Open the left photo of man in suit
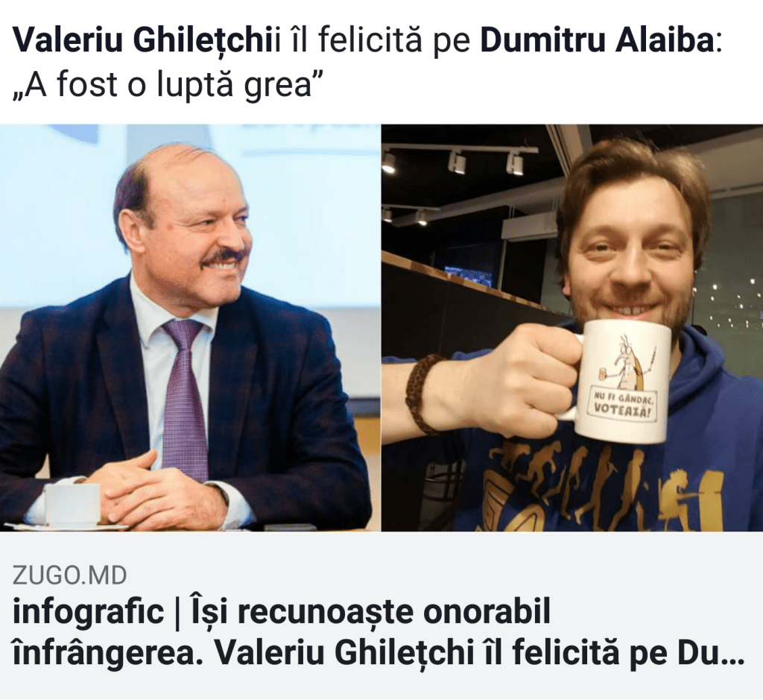The image size is (763, 700). click(190, 327)
